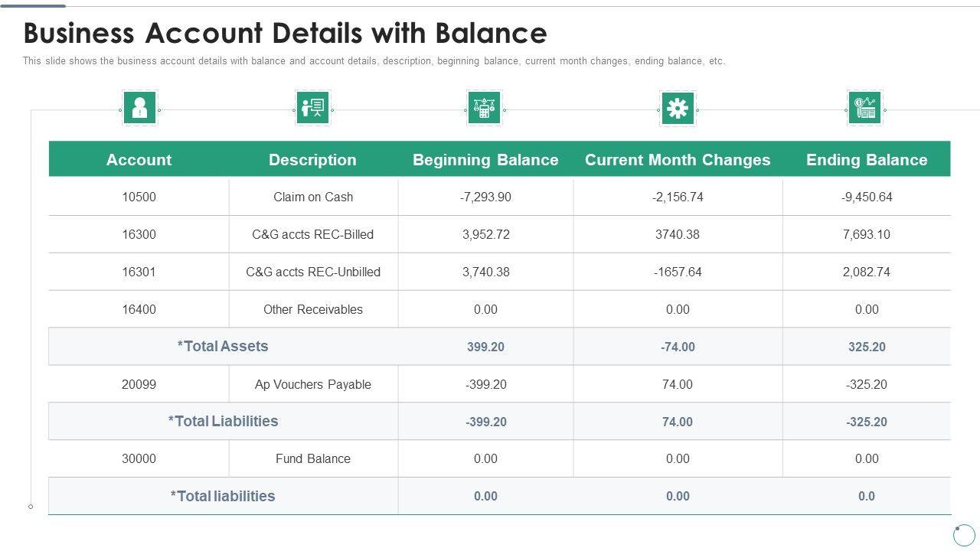Screen dimensions: 980x551
Task: Select the Ap Vouchers Payable cell
Action: [x=313, y=384]
